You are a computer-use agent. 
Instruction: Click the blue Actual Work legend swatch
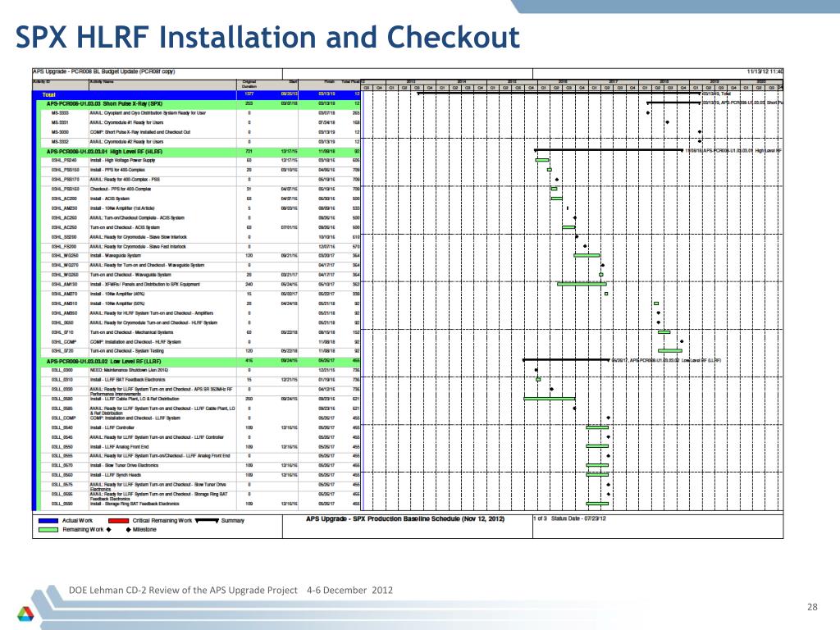tap(48, 521)
